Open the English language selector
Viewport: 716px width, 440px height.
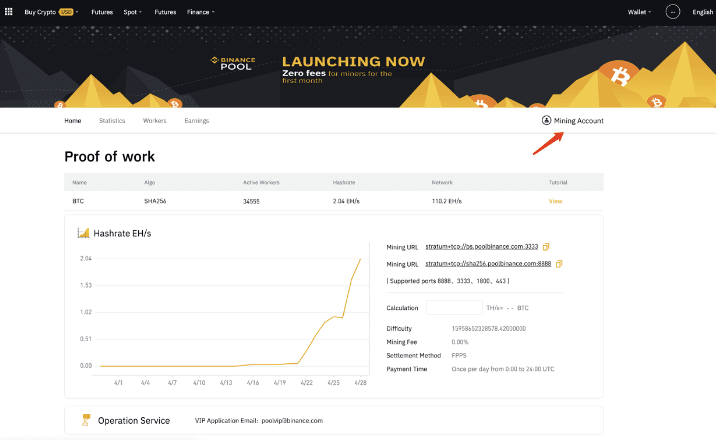pyautogui.click(x=702, y=12)
